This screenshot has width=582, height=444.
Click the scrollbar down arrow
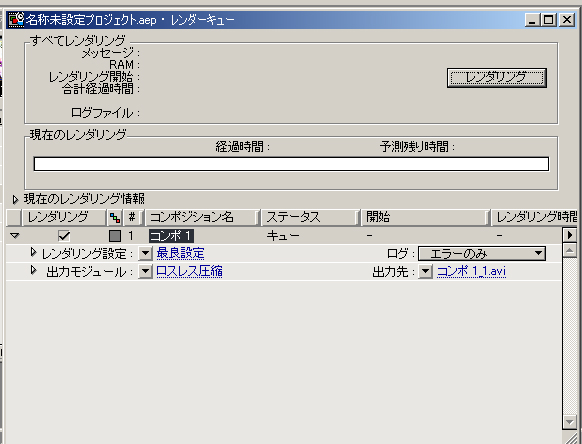coord(569,421)
